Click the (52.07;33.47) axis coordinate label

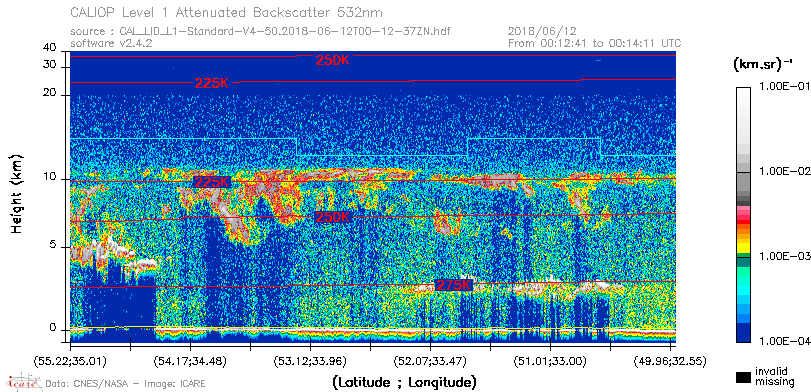coord(430,360)
